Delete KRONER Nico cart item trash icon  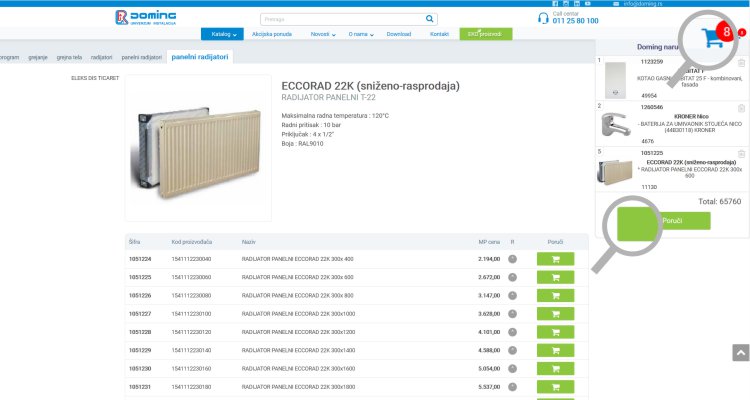pyautogui.click(x=741, y=109)
